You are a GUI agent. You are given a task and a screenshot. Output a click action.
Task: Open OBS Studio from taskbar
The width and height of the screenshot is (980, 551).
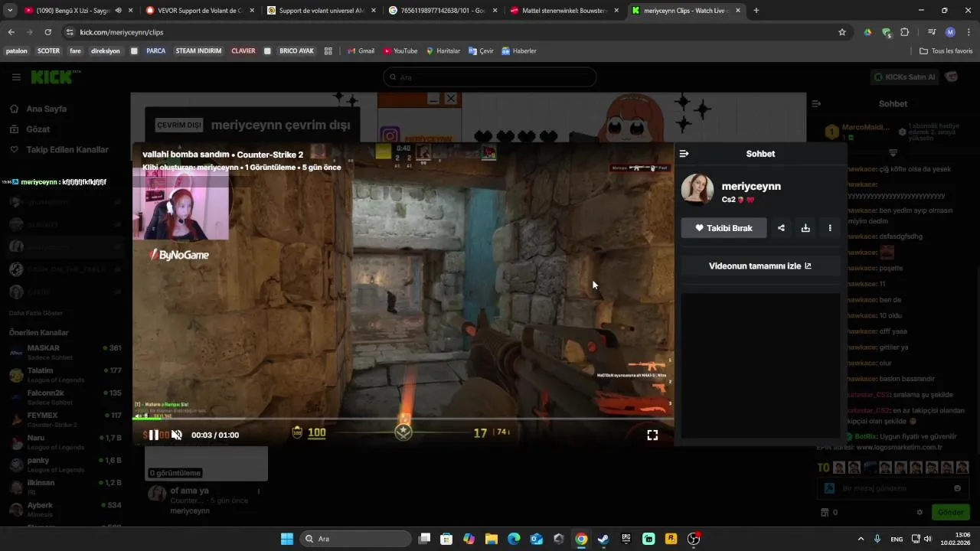694,539
